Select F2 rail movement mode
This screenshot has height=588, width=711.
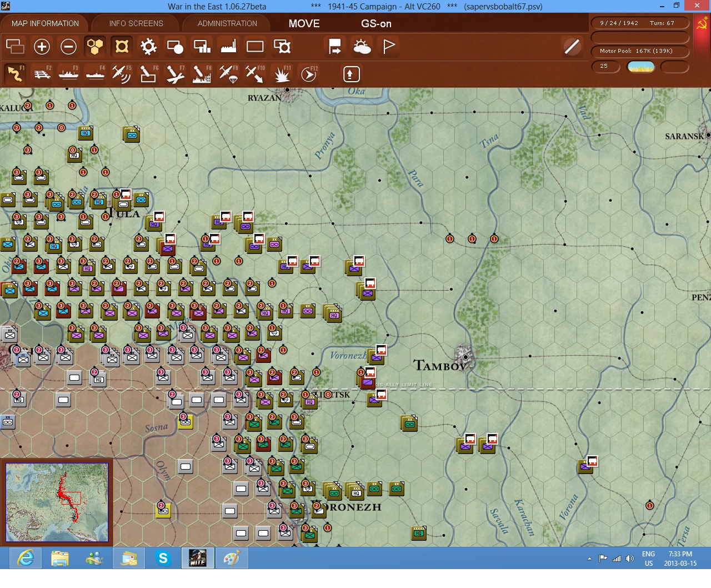[42, 74]
